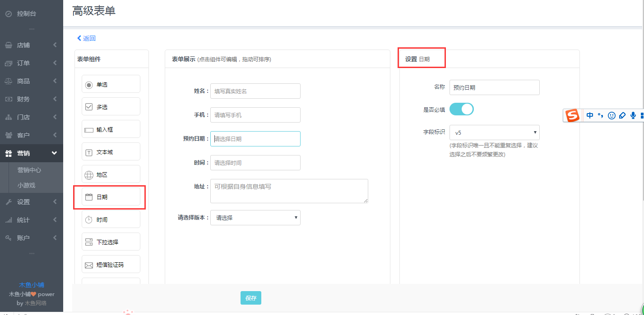Expand the 店铺 sidebar menu
644x315 pixels.
(31, 45)
